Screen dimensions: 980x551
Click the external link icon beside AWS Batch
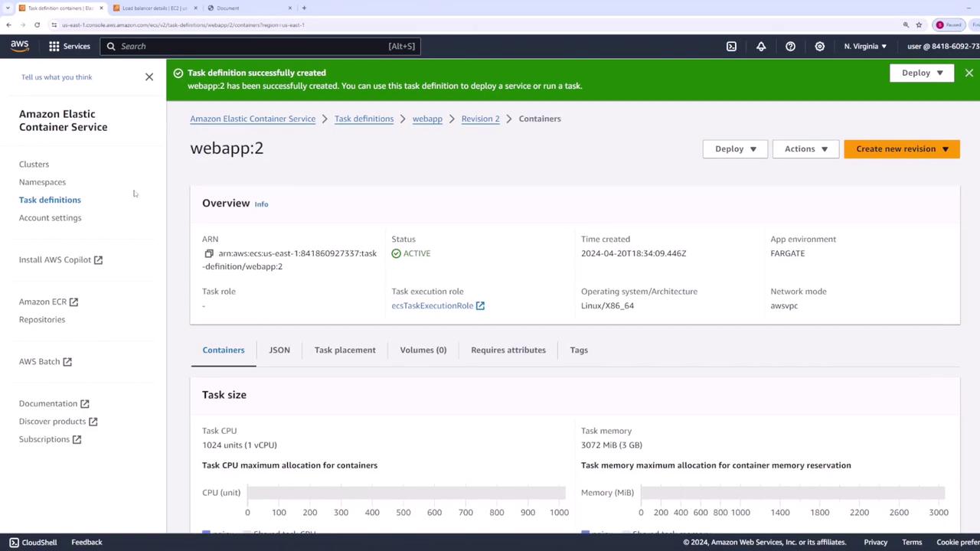(67, 362)
